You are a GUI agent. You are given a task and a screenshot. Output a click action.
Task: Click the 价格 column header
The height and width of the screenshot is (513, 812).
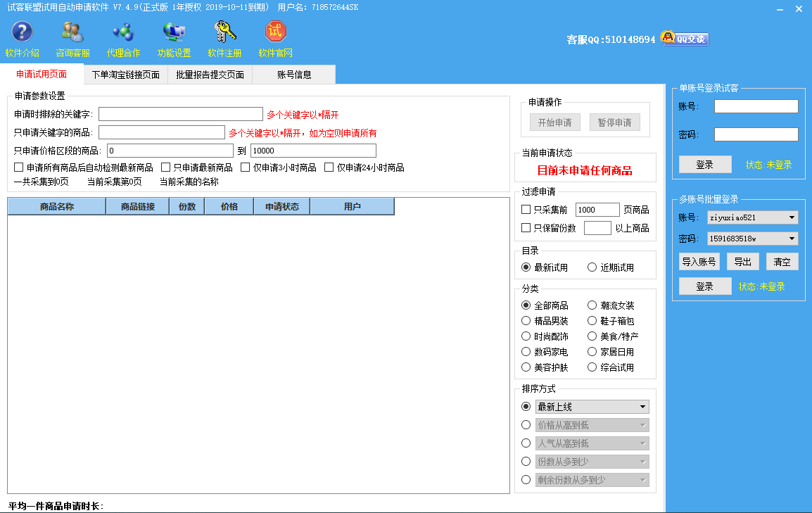pyautogui.click(x=229, y=207)
